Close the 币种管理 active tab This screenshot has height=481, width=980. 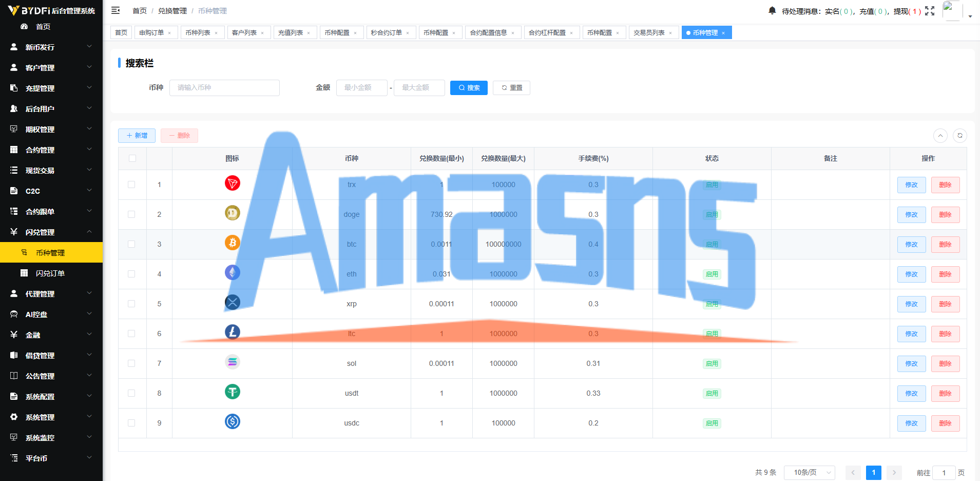pos(723,33)
